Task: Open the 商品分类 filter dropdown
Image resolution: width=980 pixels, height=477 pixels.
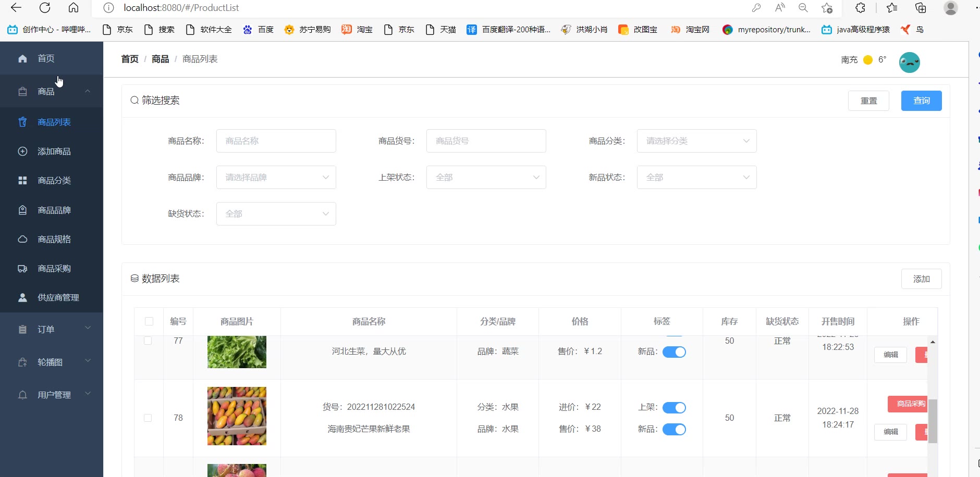Action: (x=696, y=141)
